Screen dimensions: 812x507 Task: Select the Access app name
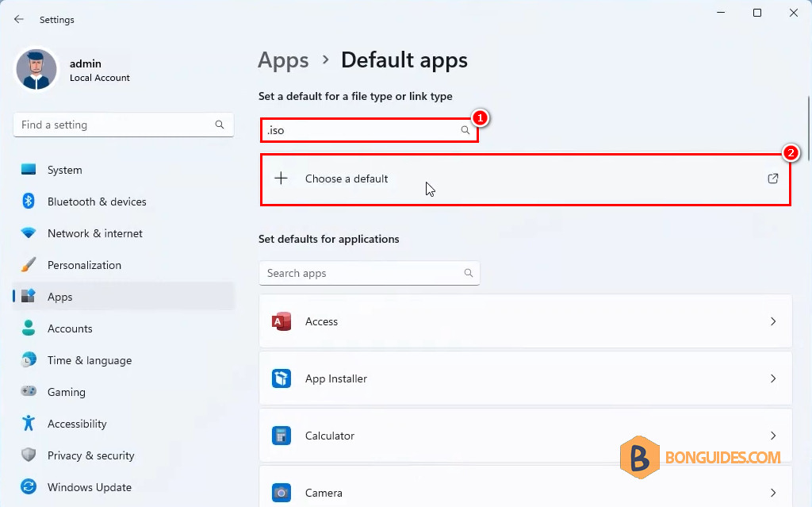click(322, 321)
